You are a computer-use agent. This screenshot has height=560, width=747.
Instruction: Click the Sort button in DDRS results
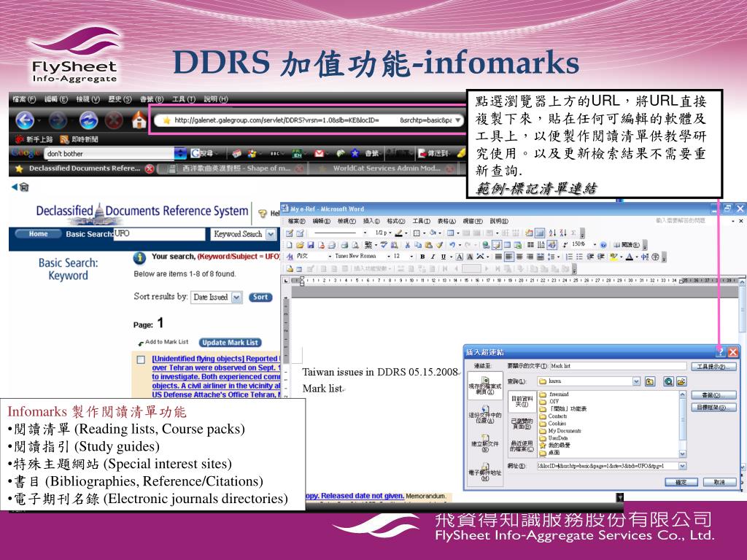260,297
